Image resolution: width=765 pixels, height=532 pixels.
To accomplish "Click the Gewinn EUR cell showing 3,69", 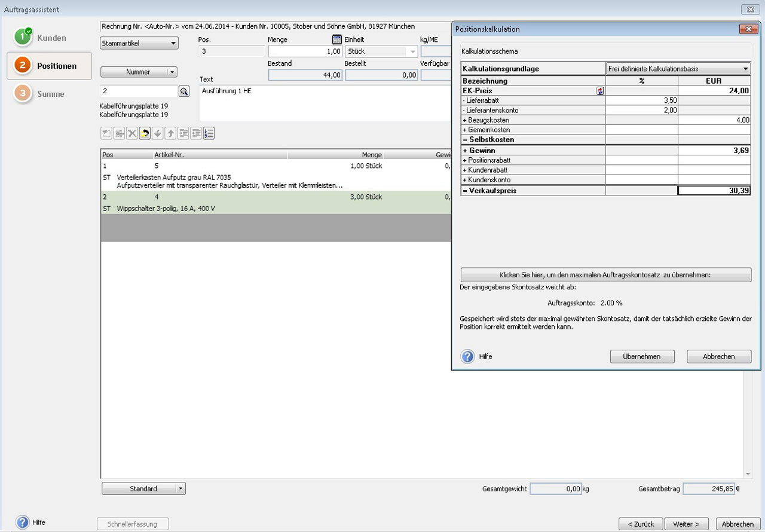I will [714, 151].
